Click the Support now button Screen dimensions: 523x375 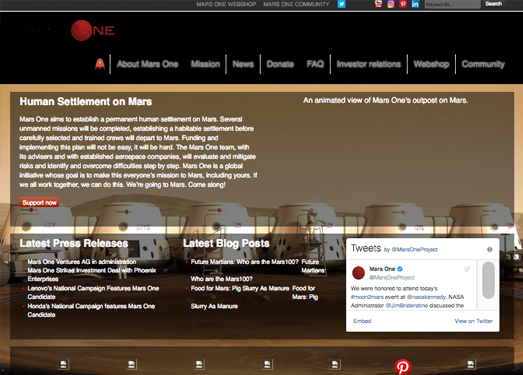39,203
